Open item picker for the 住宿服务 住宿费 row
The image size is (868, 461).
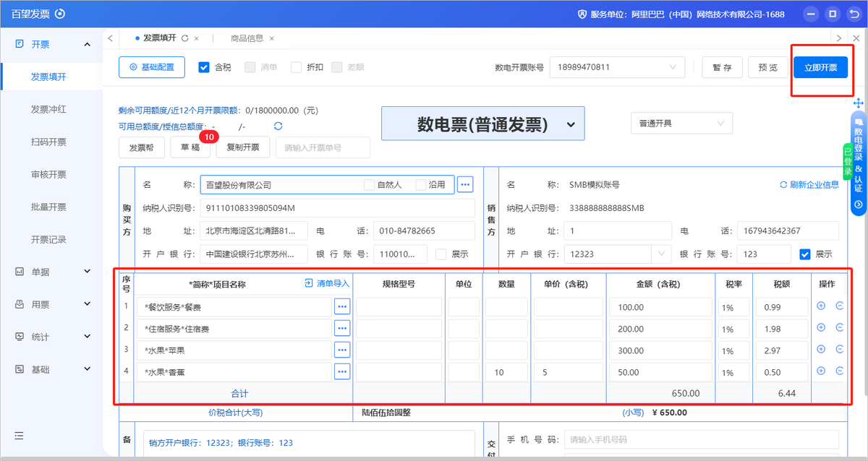point(342,329)
